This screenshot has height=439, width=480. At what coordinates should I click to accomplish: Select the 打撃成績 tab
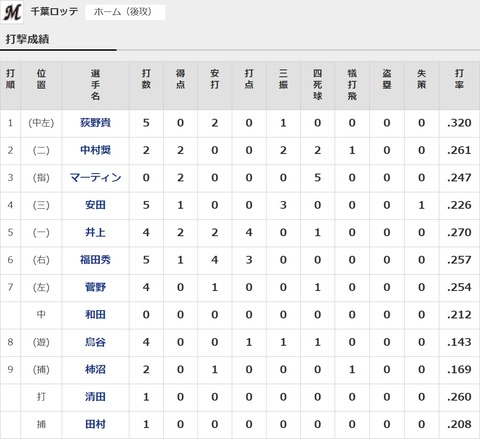coord(27,39)
